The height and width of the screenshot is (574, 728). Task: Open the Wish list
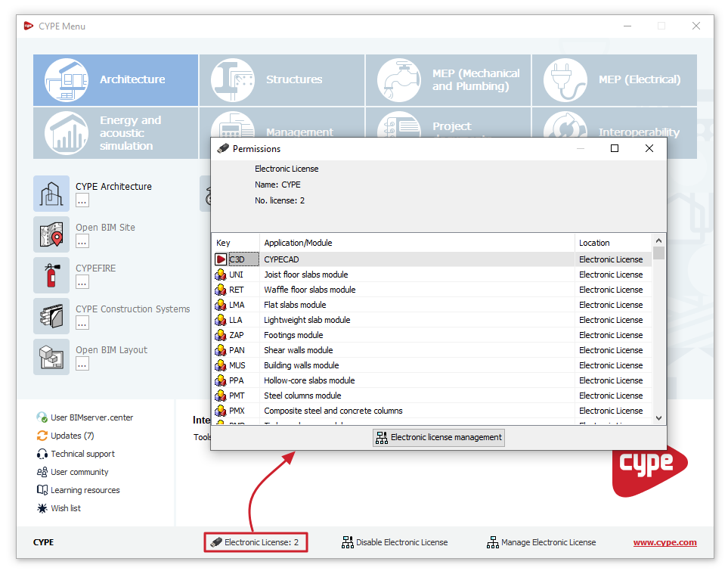[58, 508]
